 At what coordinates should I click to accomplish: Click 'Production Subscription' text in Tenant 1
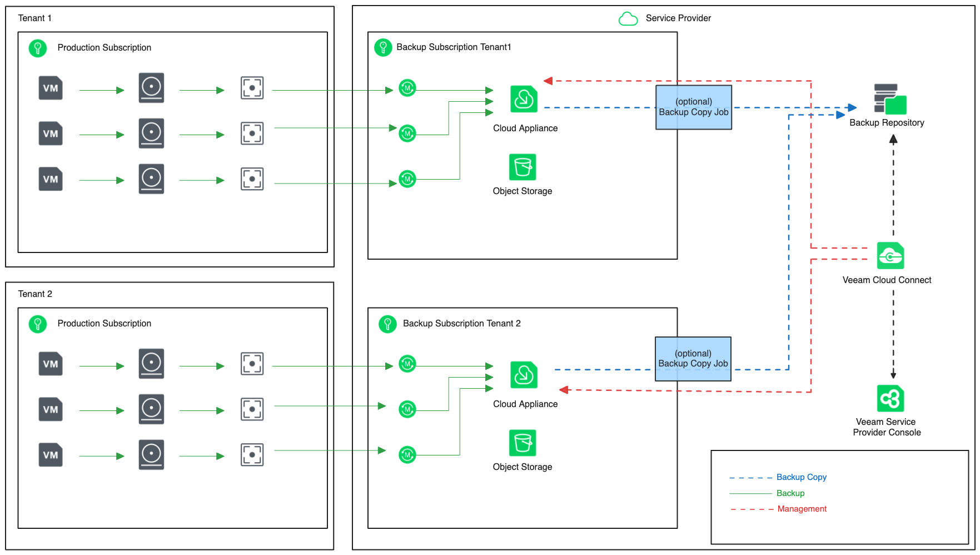(x=105, y=48)
